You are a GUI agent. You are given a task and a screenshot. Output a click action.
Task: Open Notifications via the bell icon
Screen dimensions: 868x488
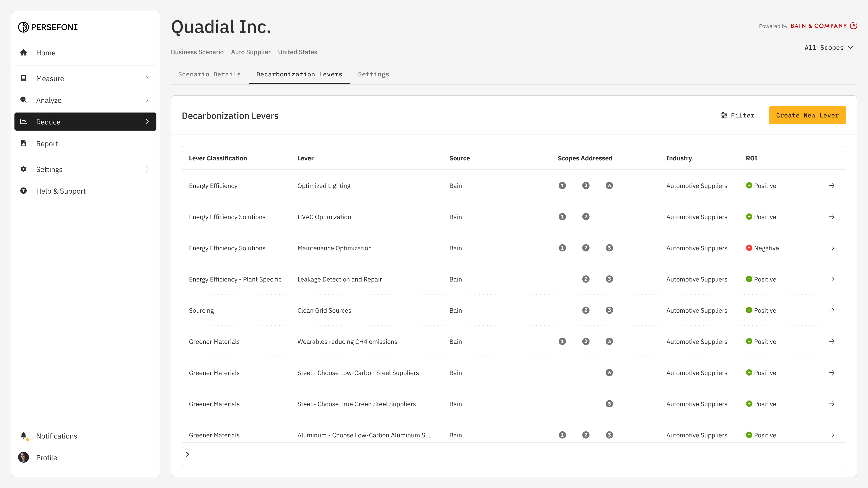[x=24, y=435]
